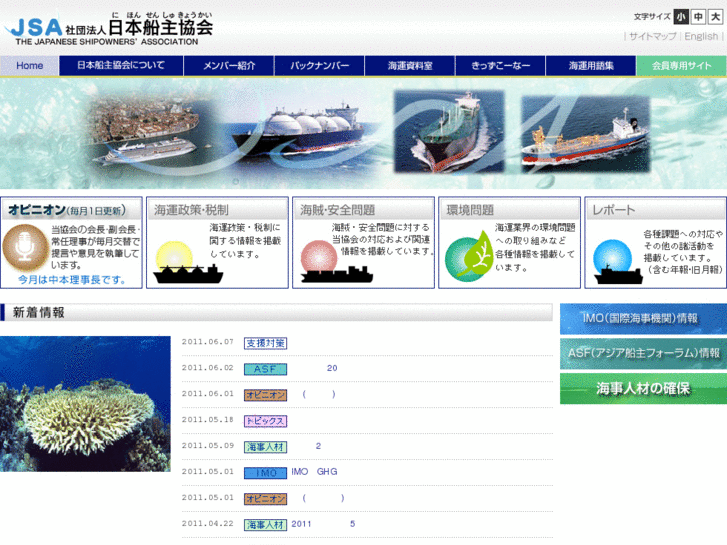Select large text size 大 button
Viewport: 727px width, 545px height.
coord(716,17)
